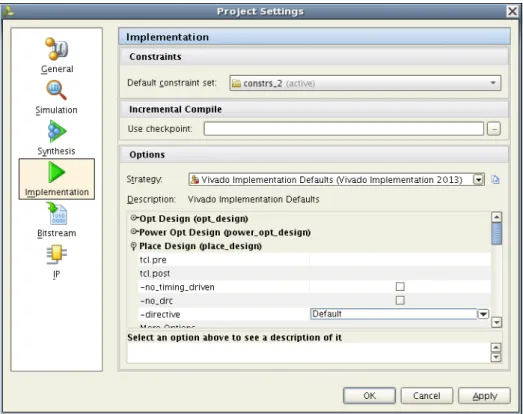This screenshot has width=523, height=414.
Task: Click the OK button
Action: tap(369, 396)
